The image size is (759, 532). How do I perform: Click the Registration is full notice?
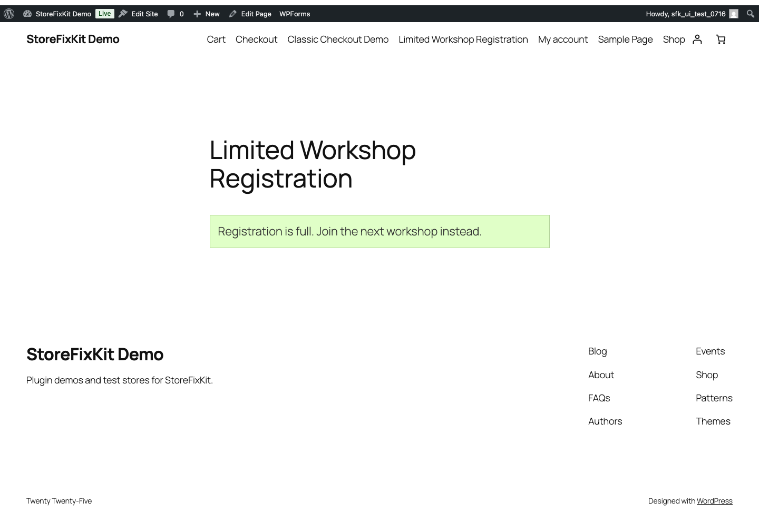click(x=379, y=231)
